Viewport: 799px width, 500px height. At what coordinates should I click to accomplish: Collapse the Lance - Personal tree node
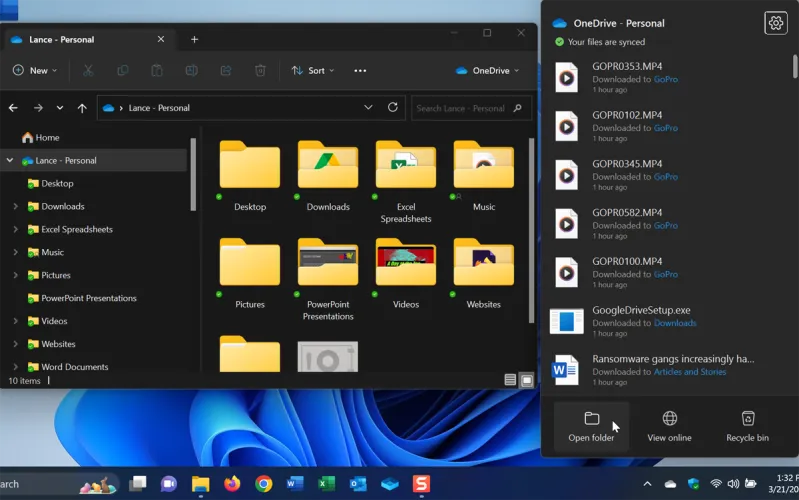pyautogui.click(x=10, y=160)
